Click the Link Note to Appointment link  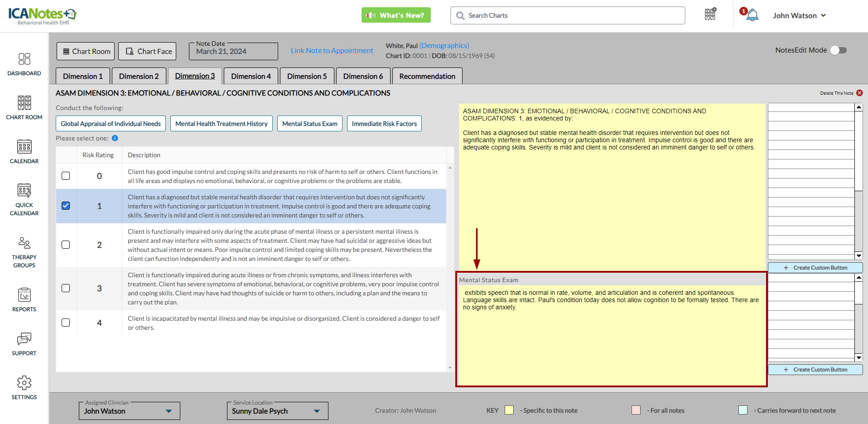click(x=332, y=51)
